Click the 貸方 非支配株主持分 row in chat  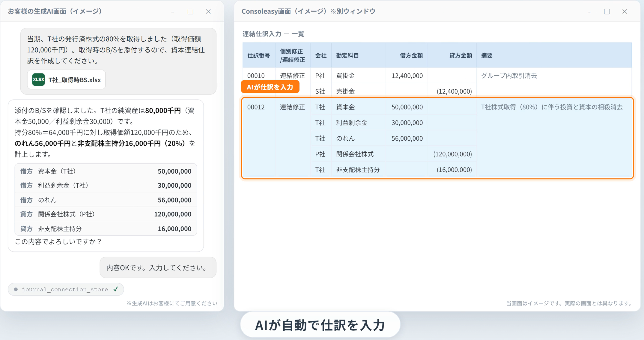106,229
